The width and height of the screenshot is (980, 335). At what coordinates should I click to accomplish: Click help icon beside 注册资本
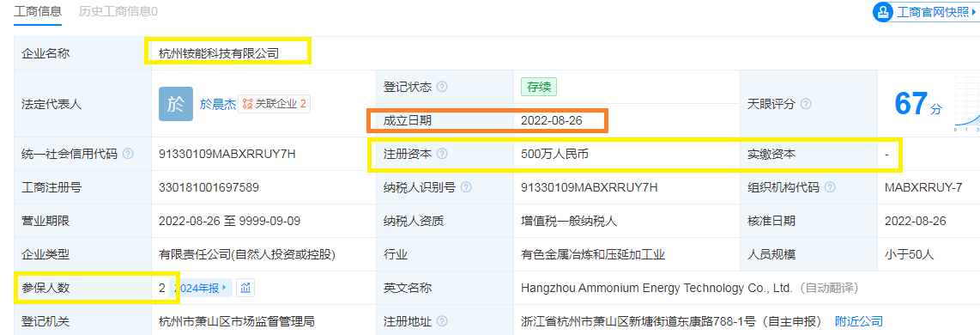(x=442, y=154)
